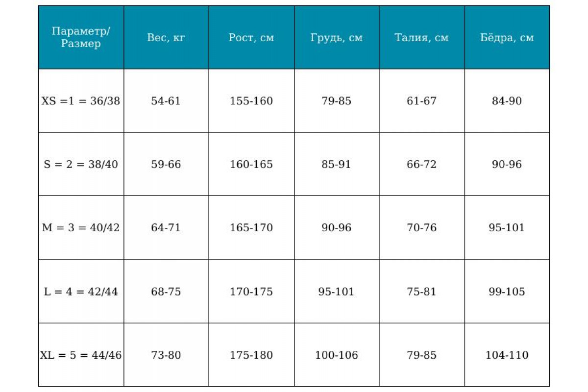588x392 pixels.
Task: Select the chest value "100-106"
Action: [337, 355]
